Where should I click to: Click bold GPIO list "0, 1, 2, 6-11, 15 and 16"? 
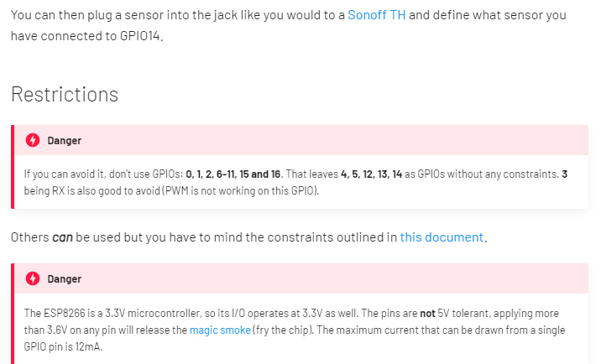coord(233,174)
